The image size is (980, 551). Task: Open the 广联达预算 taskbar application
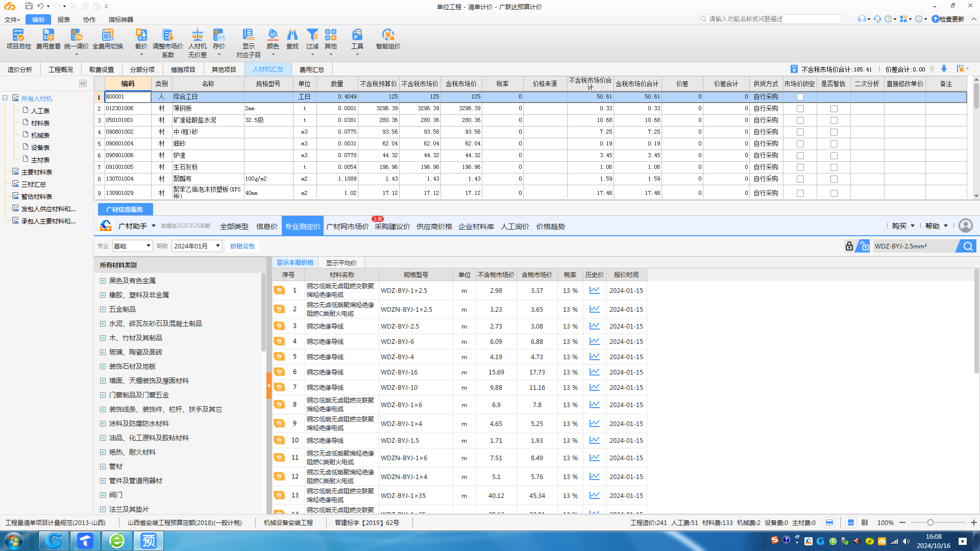point(149,540)
